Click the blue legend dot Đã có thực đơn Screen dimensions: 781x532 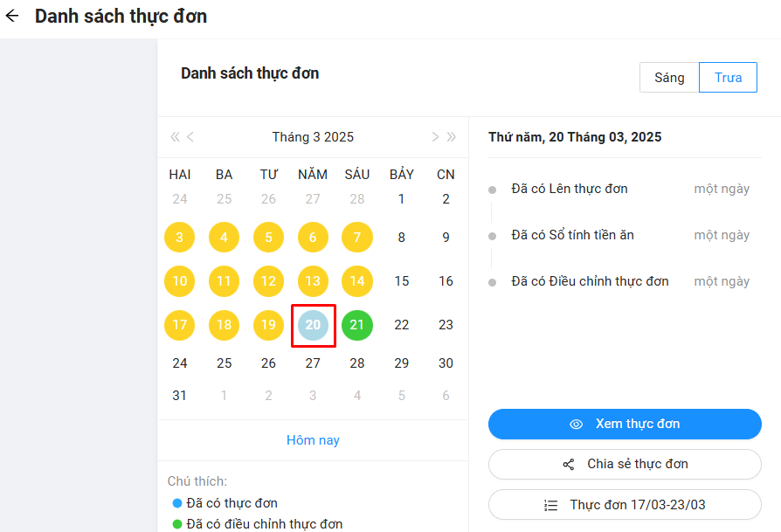click(177, 503)
